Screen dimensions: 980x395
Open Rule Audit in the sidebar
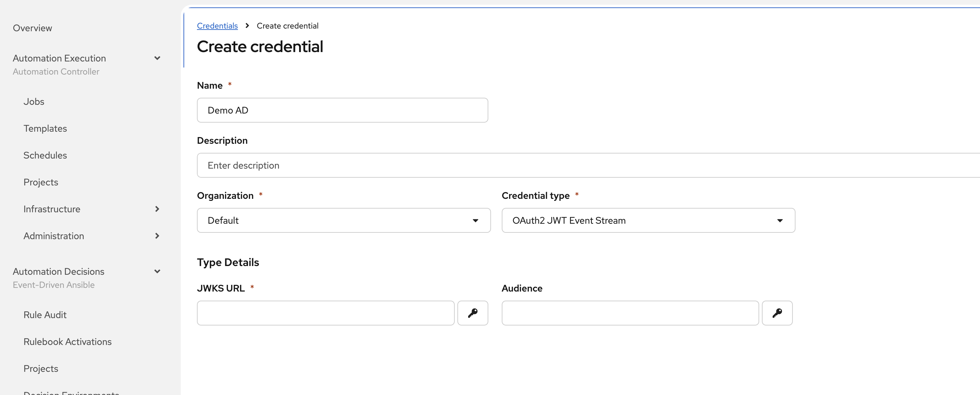[x=45, y=315]
